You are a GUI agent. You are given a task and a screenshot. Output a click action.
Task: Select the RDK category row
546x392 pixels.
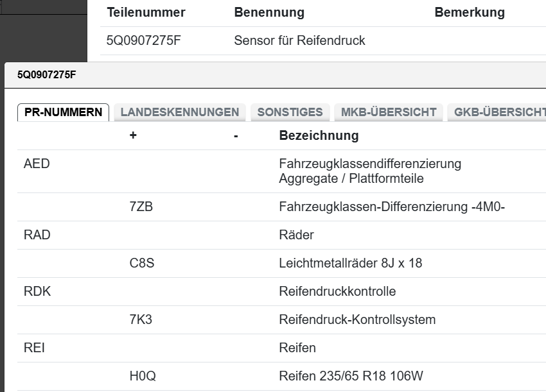[x=37, y=292]
